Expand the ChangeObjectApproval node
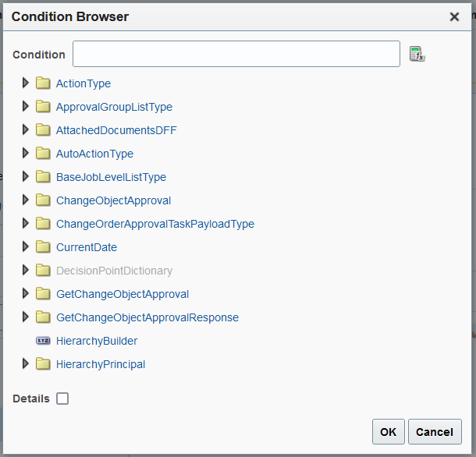This screenshot has height=457, width=476. coord(26,200)
